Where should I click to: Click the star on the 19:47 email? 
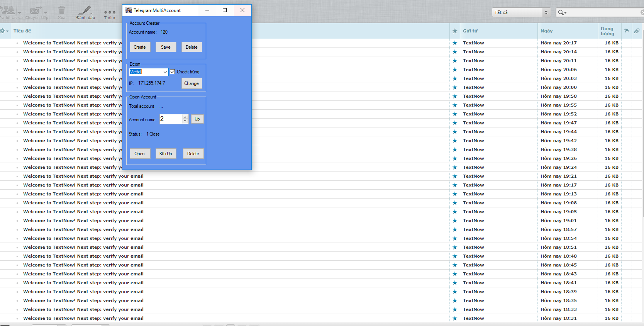click(455, 123)
